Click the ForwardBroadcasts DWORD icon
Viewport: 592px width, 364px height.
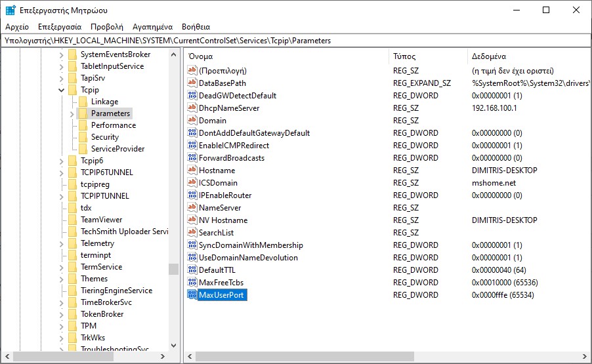192,157
